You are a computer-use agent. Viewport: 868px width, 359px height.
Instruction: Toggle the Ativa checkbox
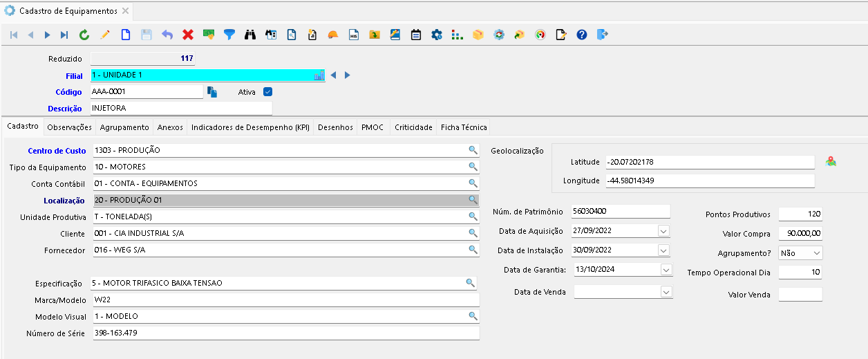268,91
